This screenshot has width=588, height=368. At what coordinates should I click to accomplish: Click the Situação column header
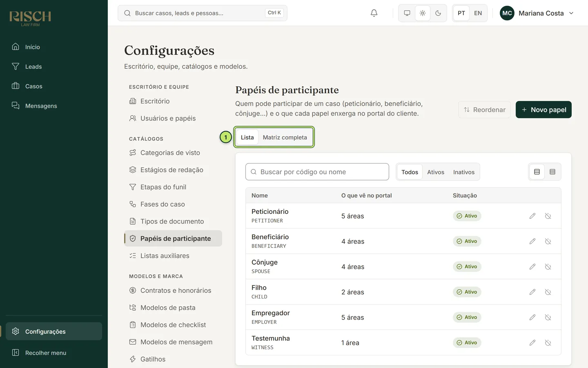pos(465,195)
